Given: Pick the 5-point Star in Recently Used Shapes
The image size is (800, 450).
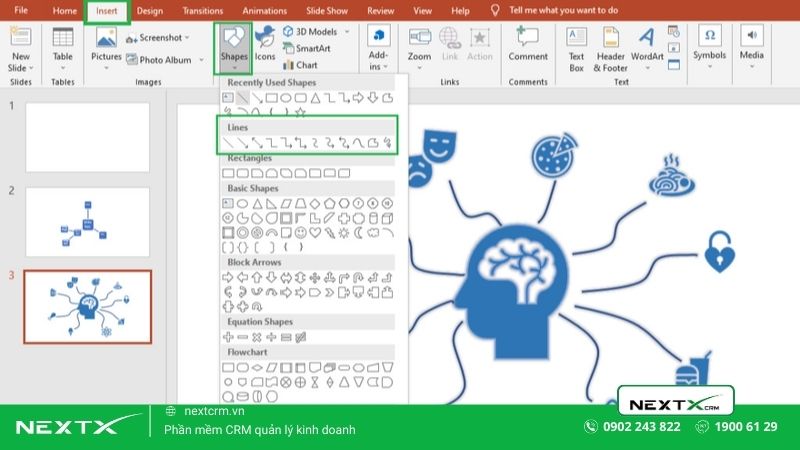Looking at the screenshot, I should pyautogui.click(x=300, y=112).
